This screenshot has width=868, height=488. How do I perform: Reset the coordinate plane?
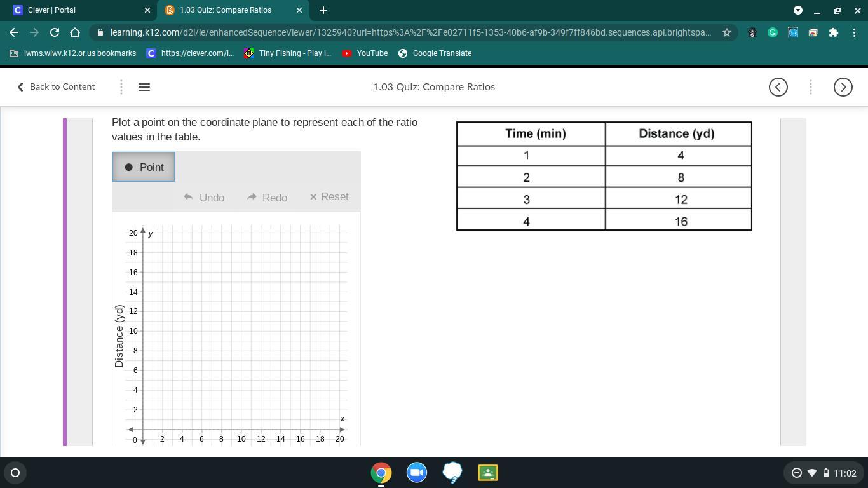pos(329,197)
